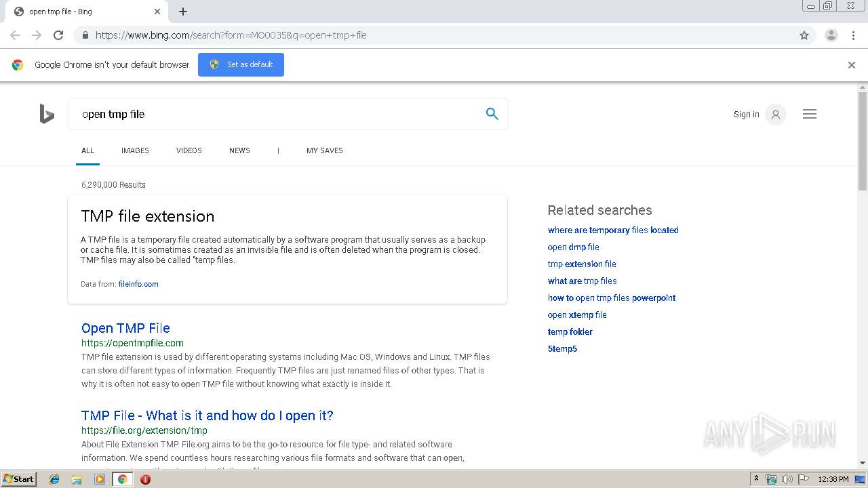Screen dimensions: 868x488
Task: View site security lock icon
Action: [85, 35]
